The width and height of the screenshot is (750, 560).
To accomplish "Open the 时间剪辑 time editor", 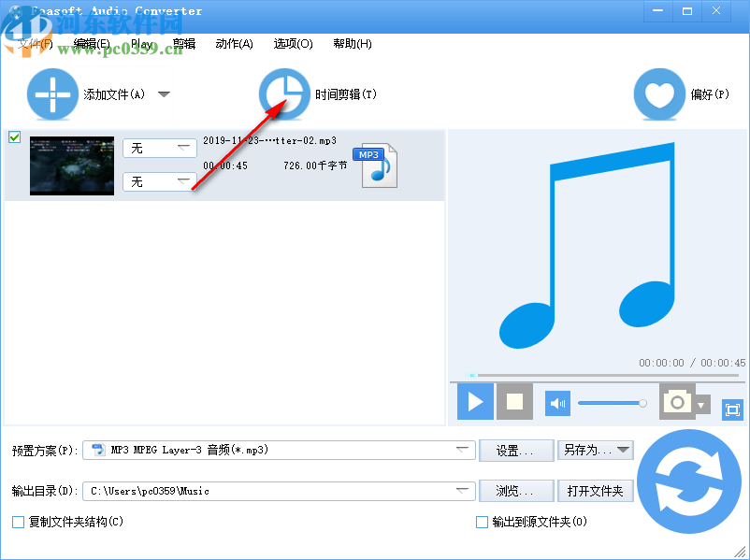I will [284, 93].
